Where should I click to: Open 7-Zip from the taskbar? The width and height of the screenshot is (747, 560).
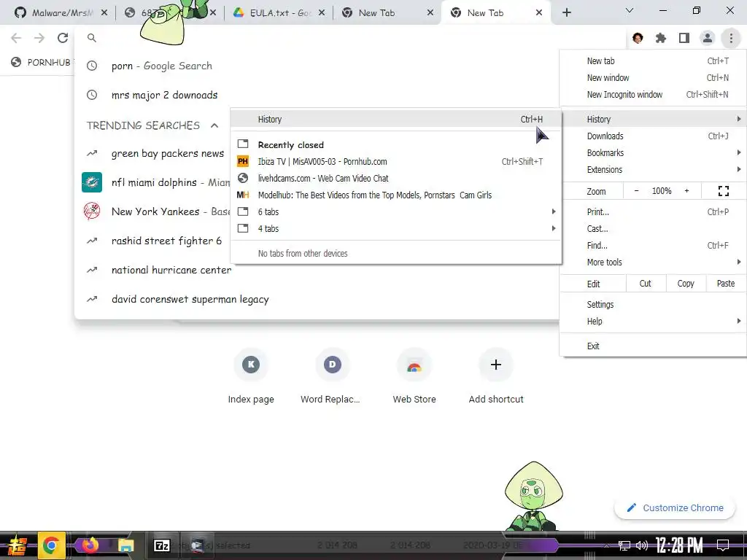click(161, 545)
